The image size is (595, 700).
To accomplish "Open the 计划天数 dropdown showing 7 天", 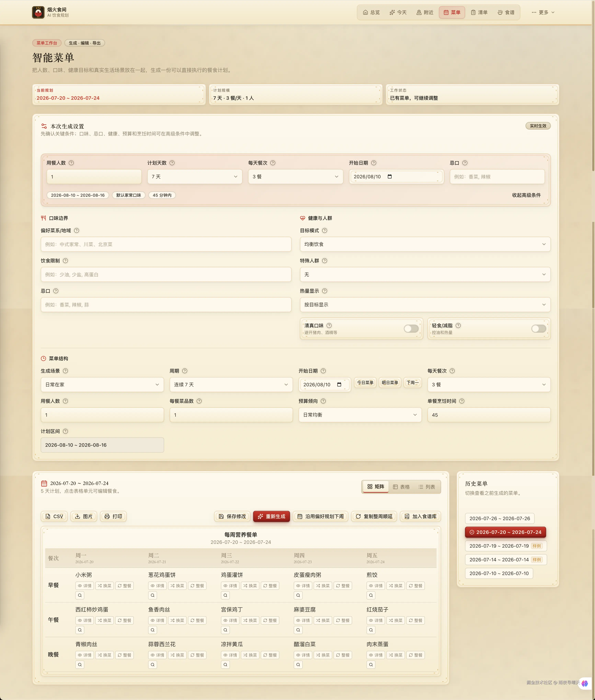I will pyautogui.click(x=195, y=177).
